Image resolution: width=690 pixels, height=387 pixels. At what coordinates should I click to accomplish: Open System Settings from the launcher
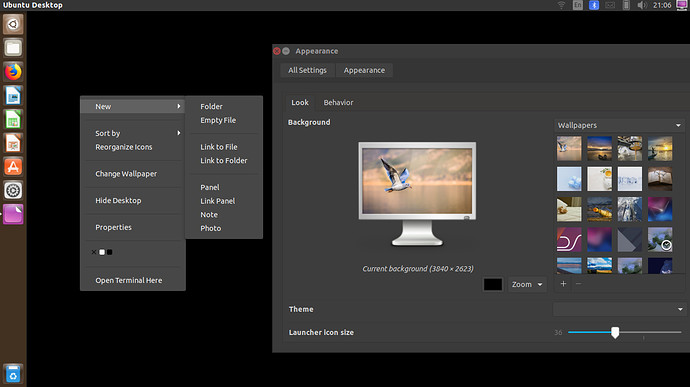coord(13,191)
